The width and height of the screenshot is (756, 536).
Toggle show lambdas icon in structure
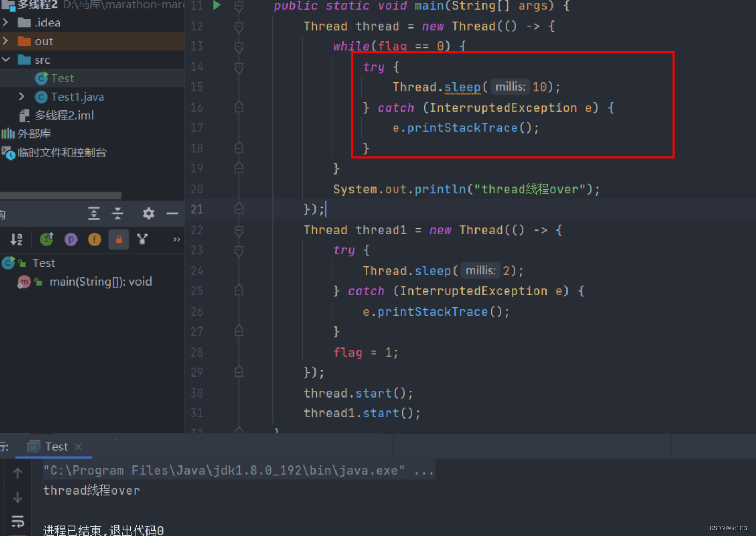click(142, 239)
